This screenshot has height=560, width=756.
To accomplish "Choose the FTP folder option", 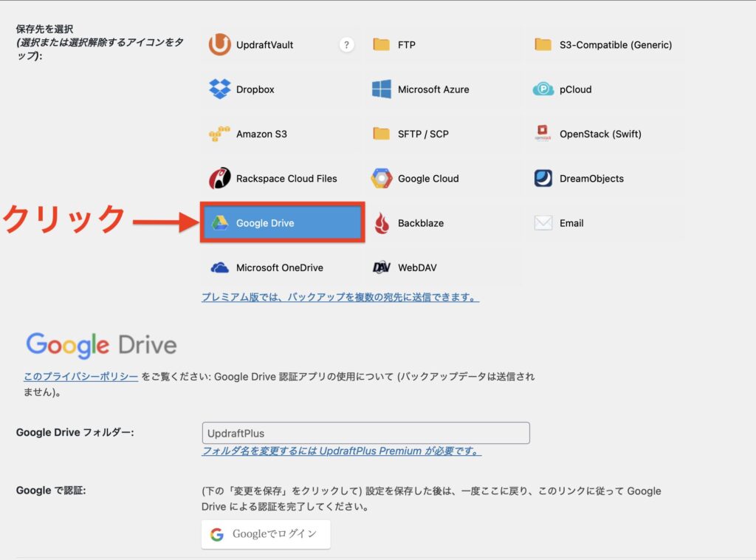I will point(381,45).
